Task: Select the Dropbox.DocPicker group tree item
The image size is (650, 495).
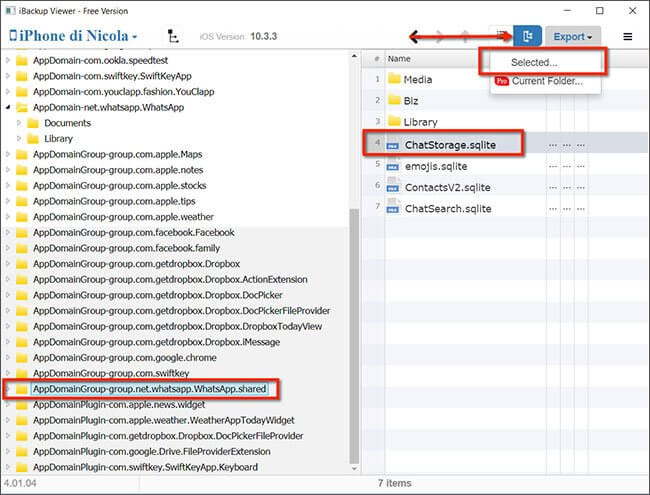Action: pyautogui.click(x=158, y=295)
